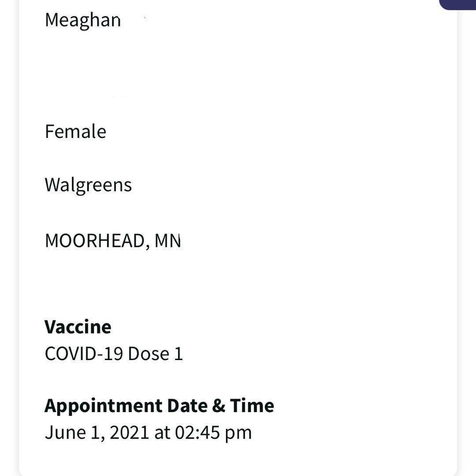The image size is (476, 476).
Task: Click the Walgreens pharmacy name
Action: click(x=88, y=185)
